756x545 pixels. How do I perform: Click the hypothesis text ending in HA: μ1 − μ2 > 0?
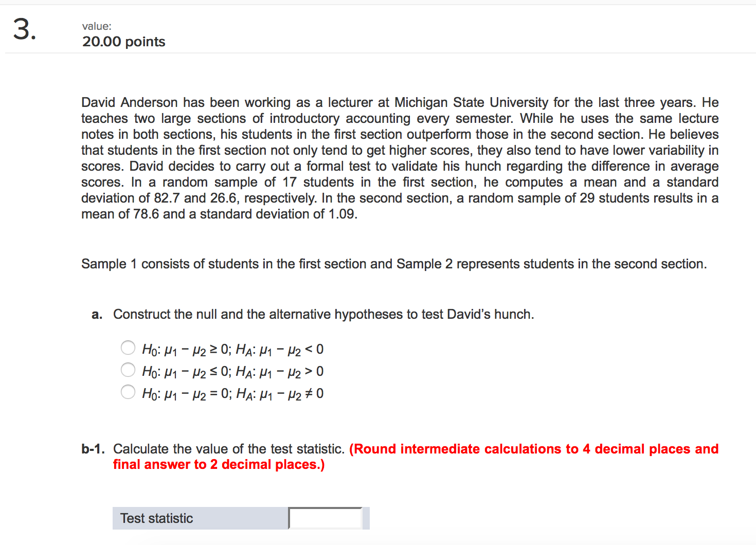233,372
